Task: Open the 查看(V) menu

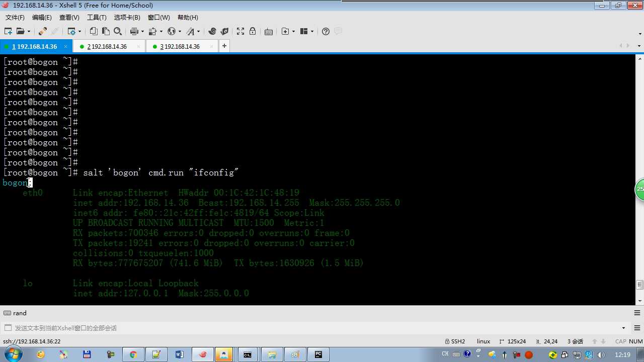Action: tap(69, 18)
